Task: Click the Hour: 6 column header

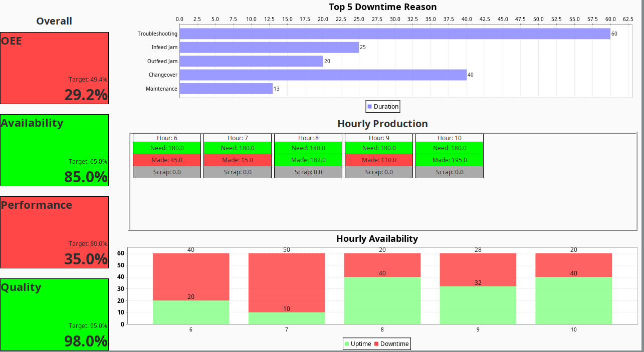Action: (x=166, y=138)
